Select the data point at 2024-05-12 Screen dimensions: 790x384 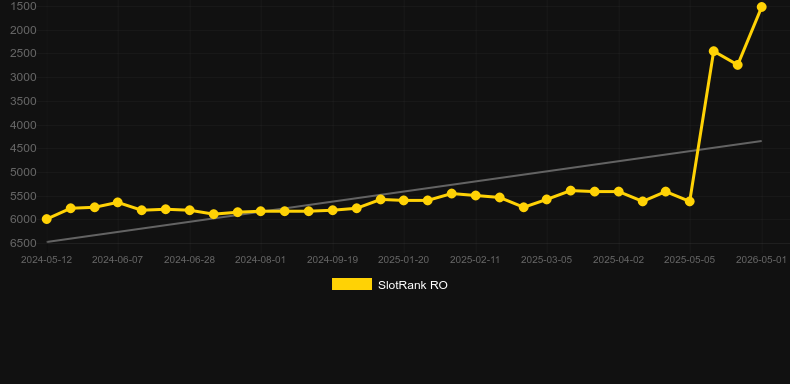tap(47, 219)
